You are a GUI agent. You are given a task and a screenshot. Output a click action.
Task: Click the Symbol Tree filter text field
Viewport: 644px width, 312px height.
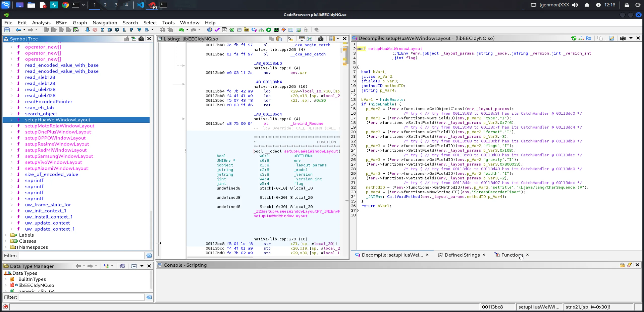81,256
